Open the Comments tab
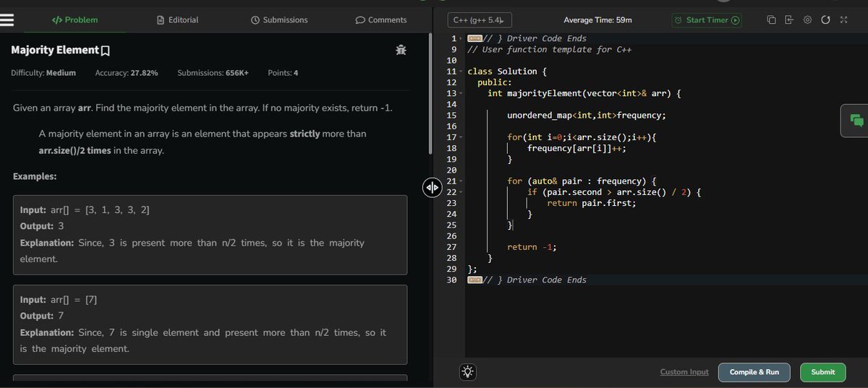 click(381, 20)
